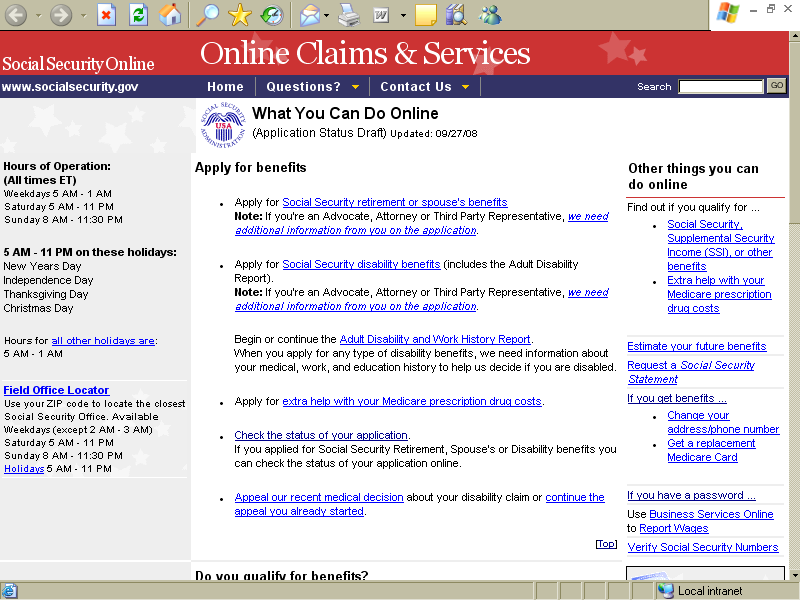Open first 'we need additional information' note link
The height and width of the screenshot is (600, 800).
point(422,223)
